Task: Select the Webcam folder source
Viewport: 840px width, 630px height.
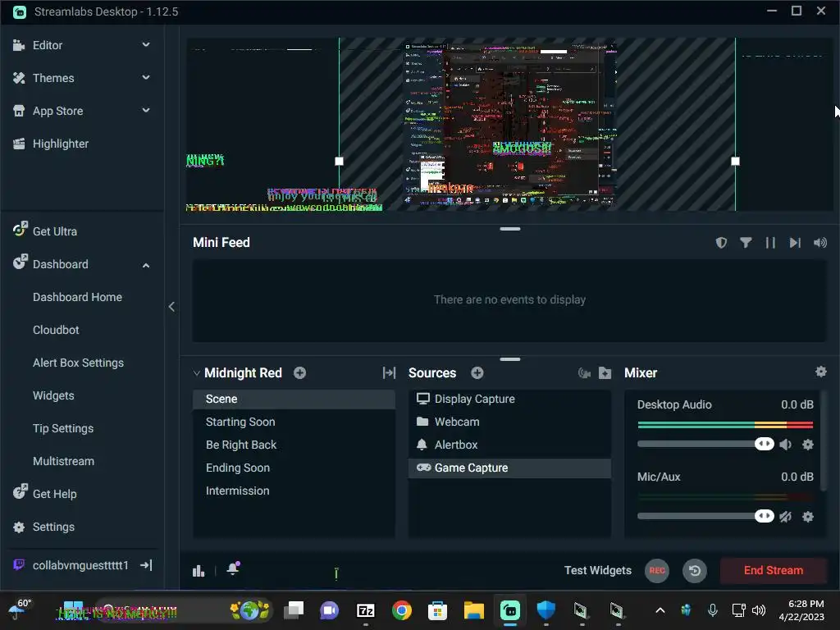Action: click(x=509, y=422)
